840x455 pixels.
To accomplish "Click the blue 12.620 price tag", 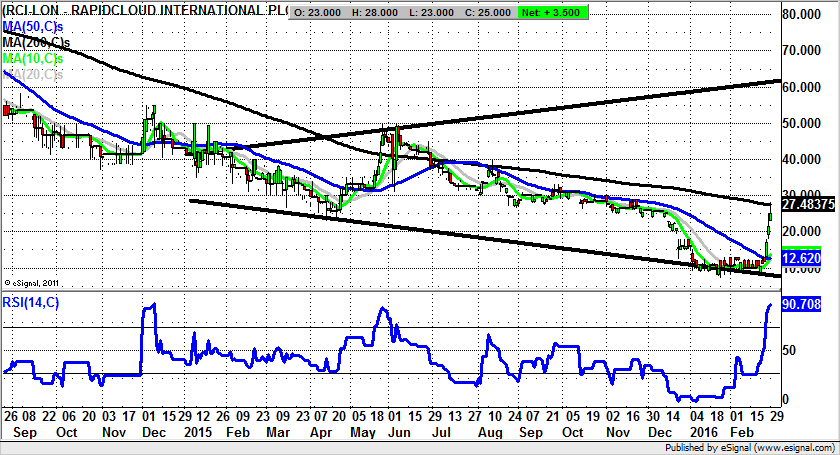I will coord(801,257).
